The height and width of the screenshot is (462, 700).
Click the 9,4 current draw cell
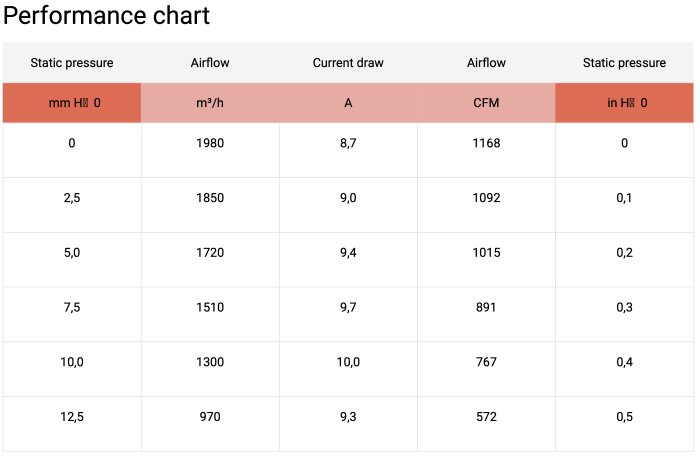coord(348,253)
